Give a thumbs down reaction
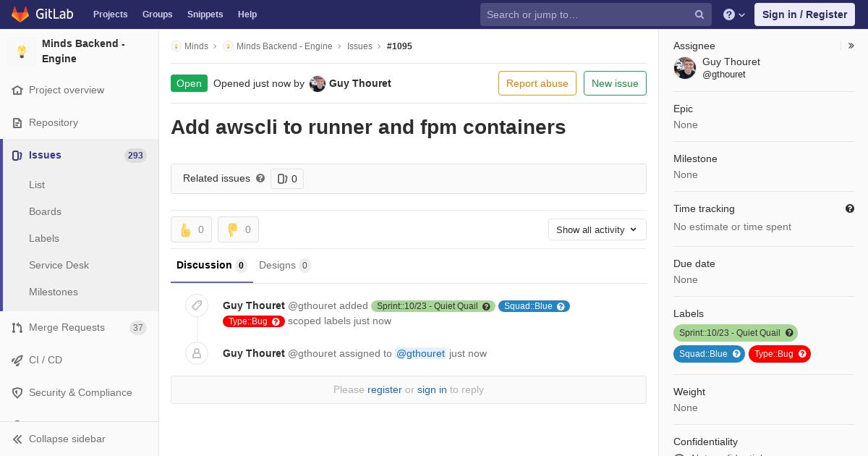 point(239,229)
